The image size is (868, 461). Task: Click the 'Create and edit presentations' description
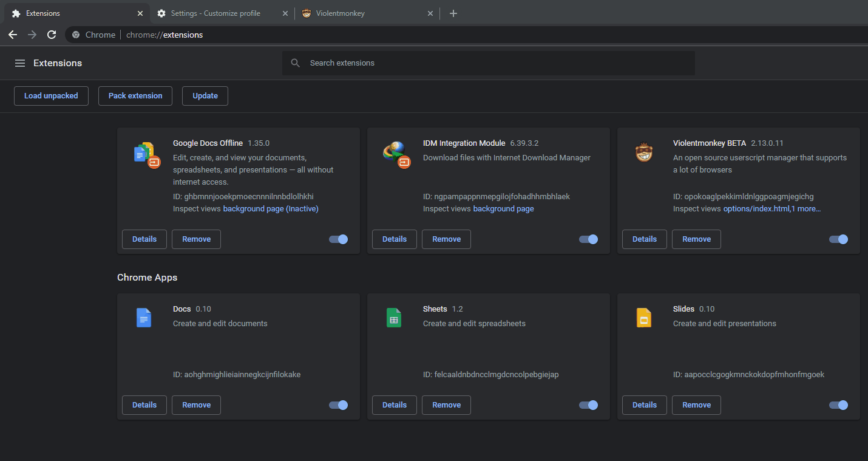coord(725,324)
